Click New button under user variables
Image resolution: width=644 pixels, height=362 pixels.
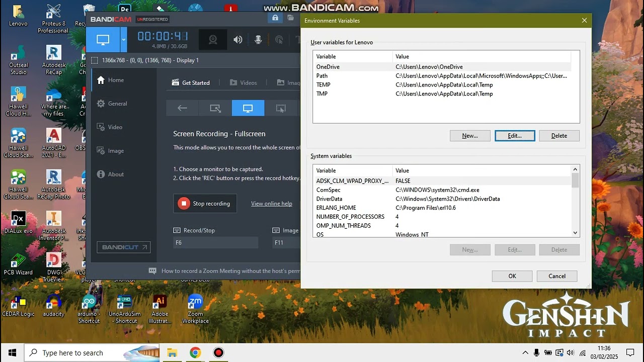(470, 136)
